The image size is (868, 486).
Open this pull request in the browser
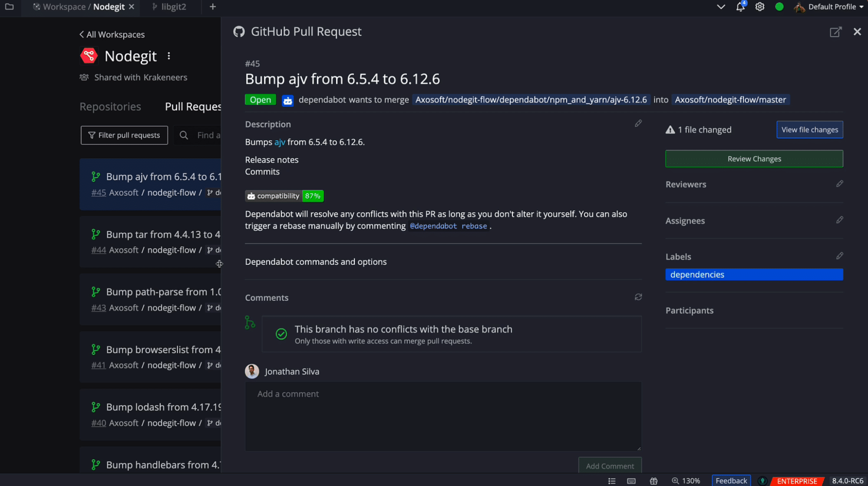[835, 32]
